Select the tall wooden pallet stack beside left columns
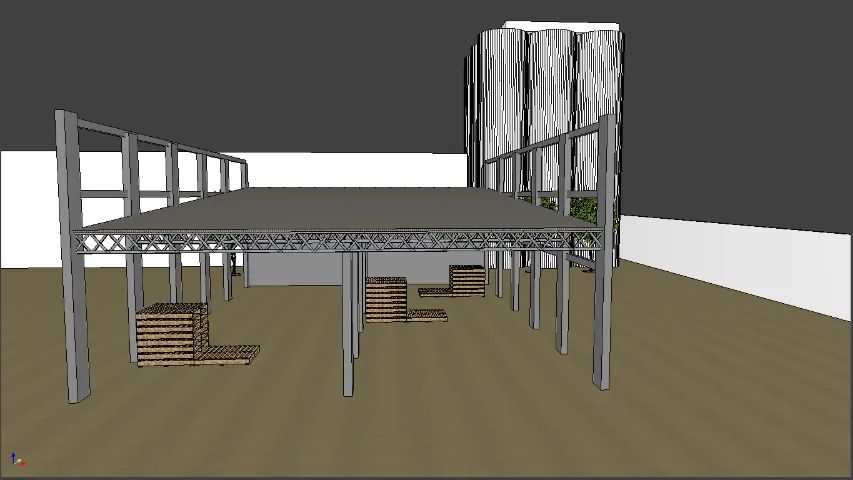 (171, 335)
